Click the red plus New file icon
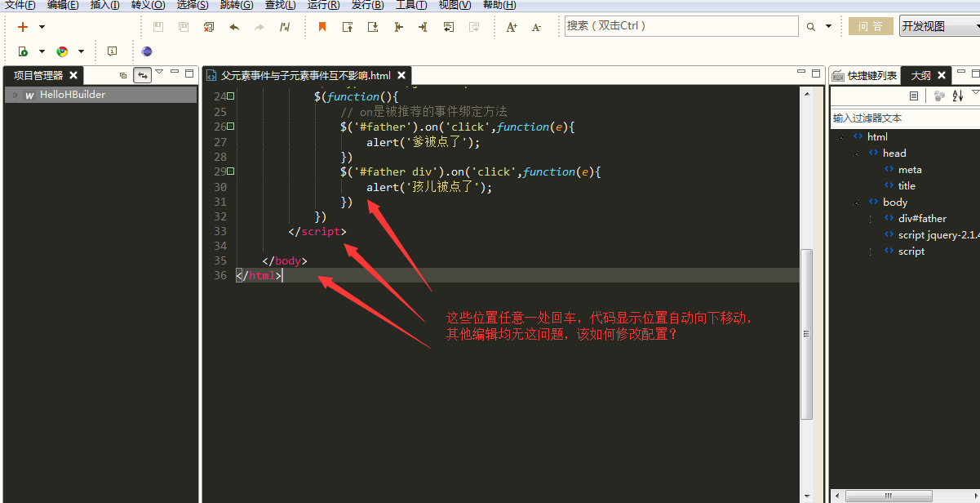This screenshot has width=980, height=503. pyautogui.click(x=23, y=27)
